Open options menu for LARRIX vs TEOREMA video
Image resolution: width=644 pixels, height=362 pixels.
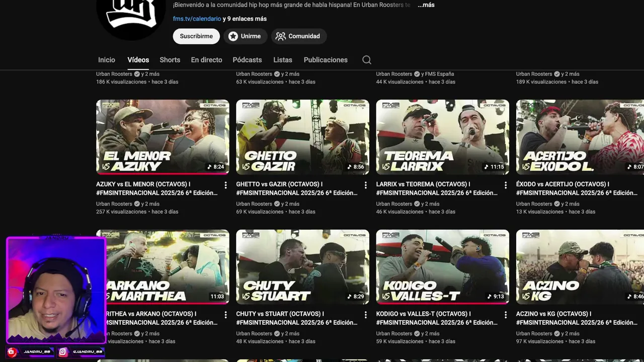click(x=506, y=186)
